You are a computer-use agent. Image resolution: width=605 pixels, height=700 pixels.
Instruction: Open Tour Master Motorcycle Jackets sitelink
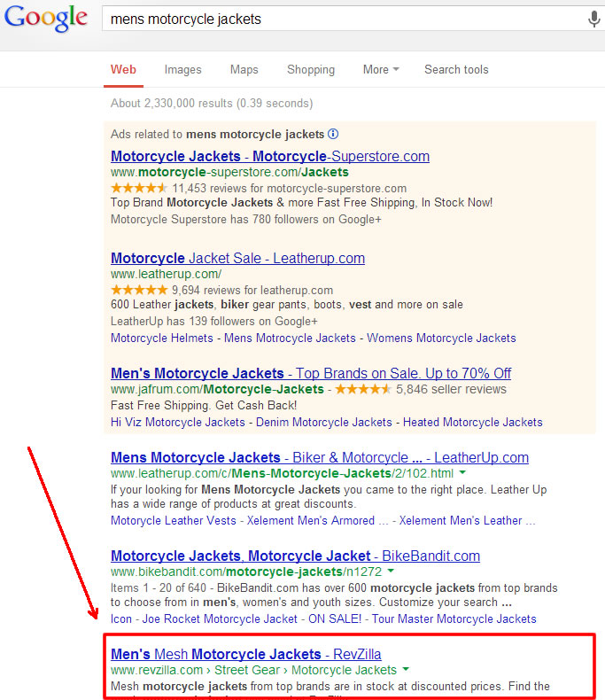point(454,618)
